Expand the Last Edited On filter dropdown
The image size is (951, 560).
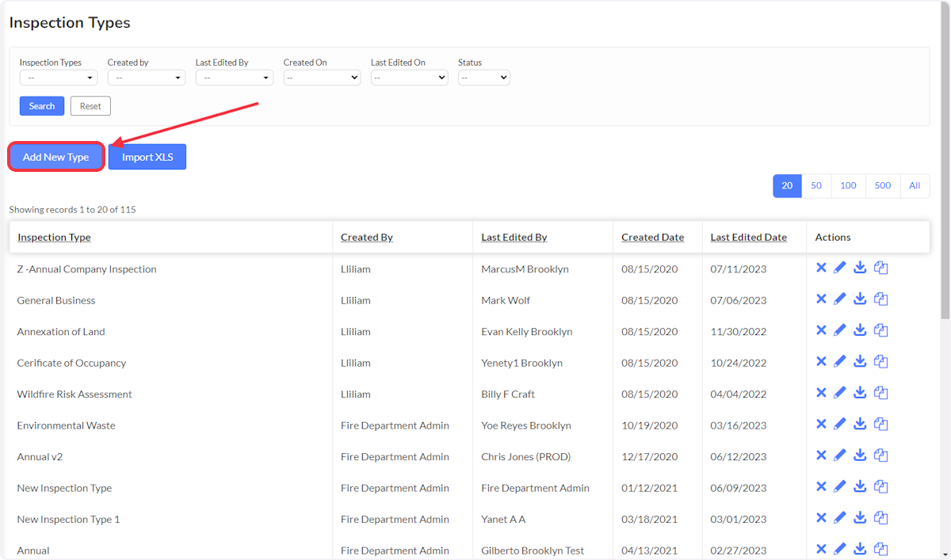point(410,78)
